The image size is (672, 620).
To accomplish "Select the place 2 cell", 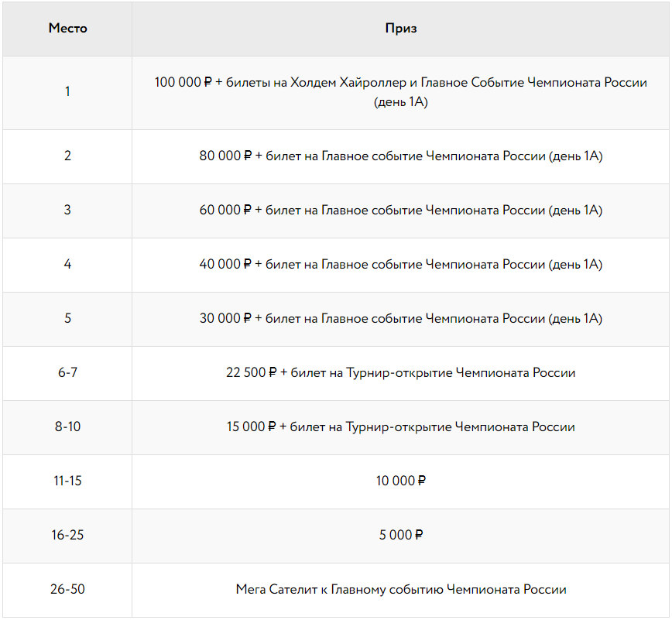I will pos(67,156).
